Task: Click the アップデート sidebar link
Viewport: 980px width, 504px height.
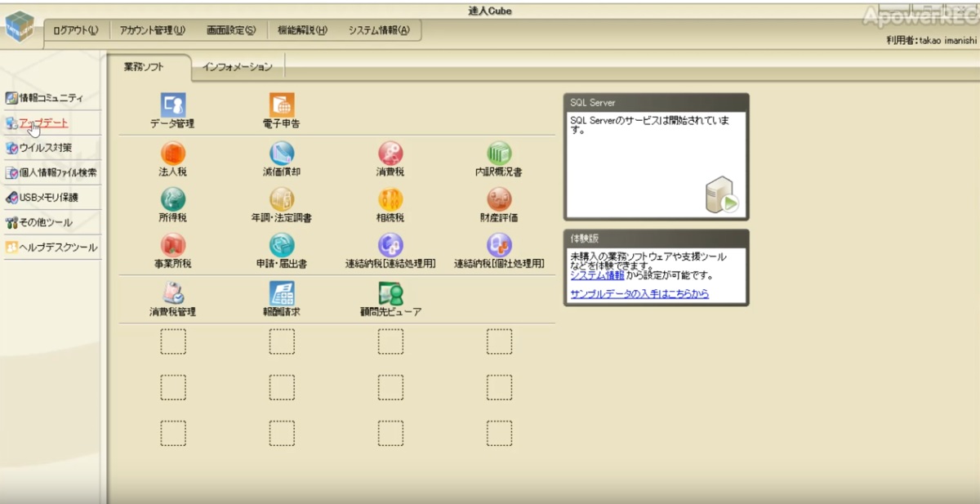Action: click(x=37, y=123)
